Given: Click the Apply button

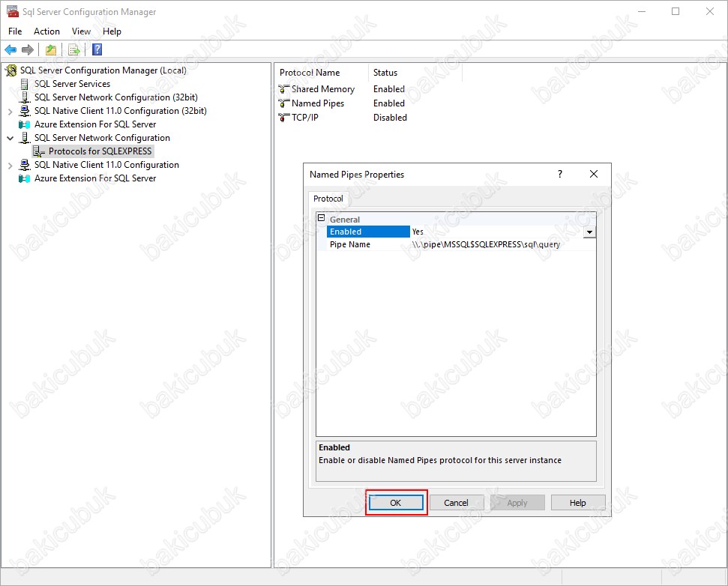Looking at the screenshot, I should point(517,503).
